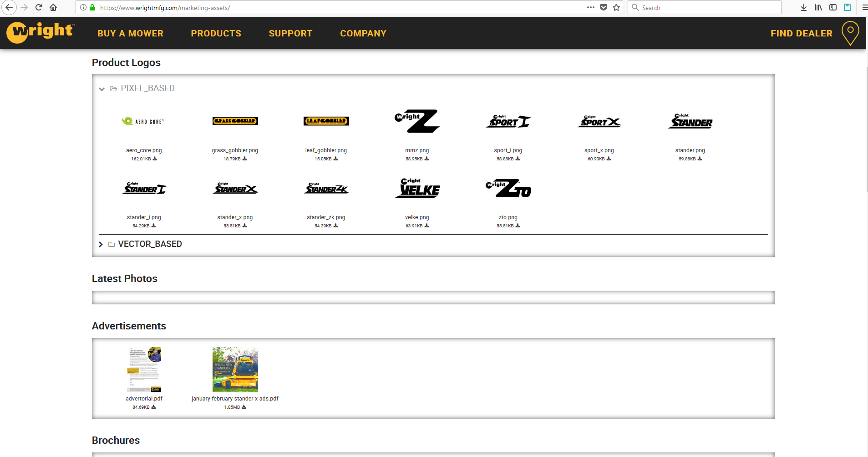Screen dimensions: 868x457
Task: Open the Library icon in toolbar
Action: (x=818, y=7)
